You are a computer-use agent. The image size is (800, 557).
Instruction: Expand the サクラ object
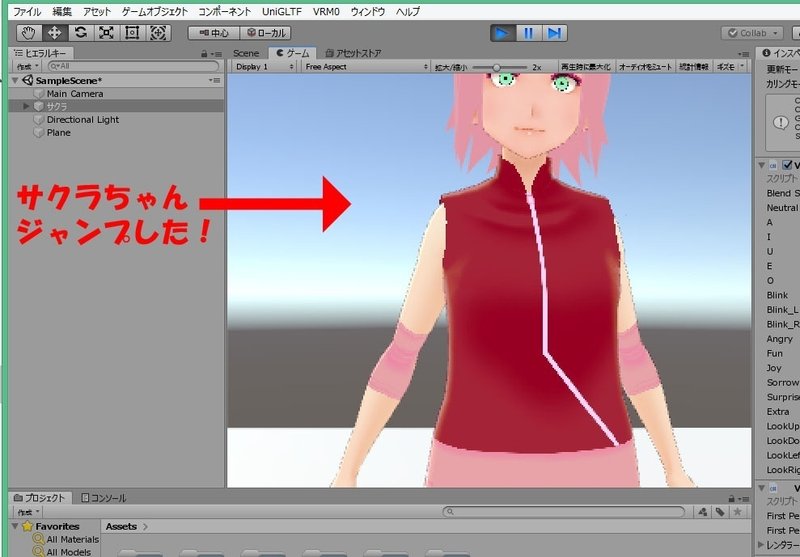click(x=27, y=106)
